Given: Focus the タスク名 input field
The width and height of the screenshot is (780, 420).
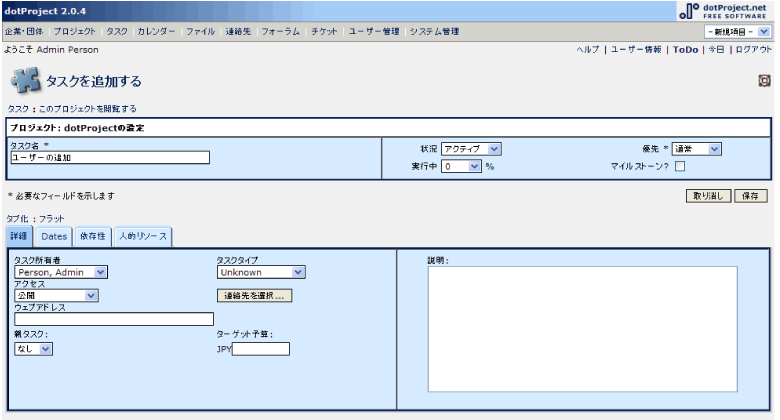Looking at the screenshot, I should [x=110, y=158].
